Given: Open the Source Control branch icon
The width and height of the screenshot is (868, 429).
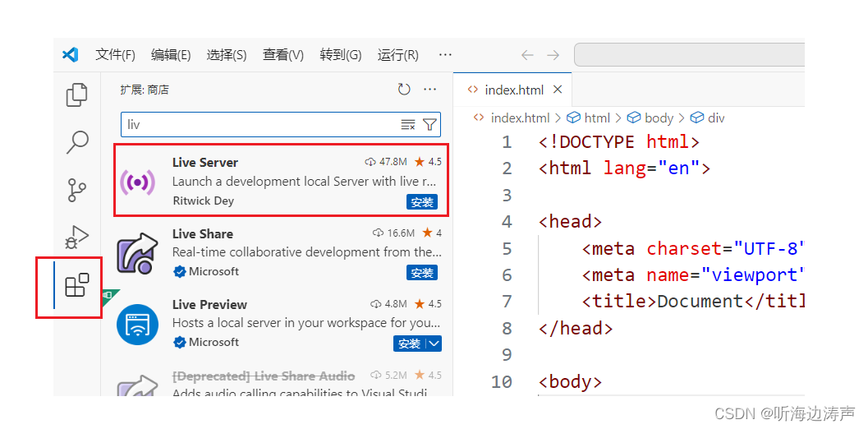Looking at the screenshot, I should (x=77, y=190).
